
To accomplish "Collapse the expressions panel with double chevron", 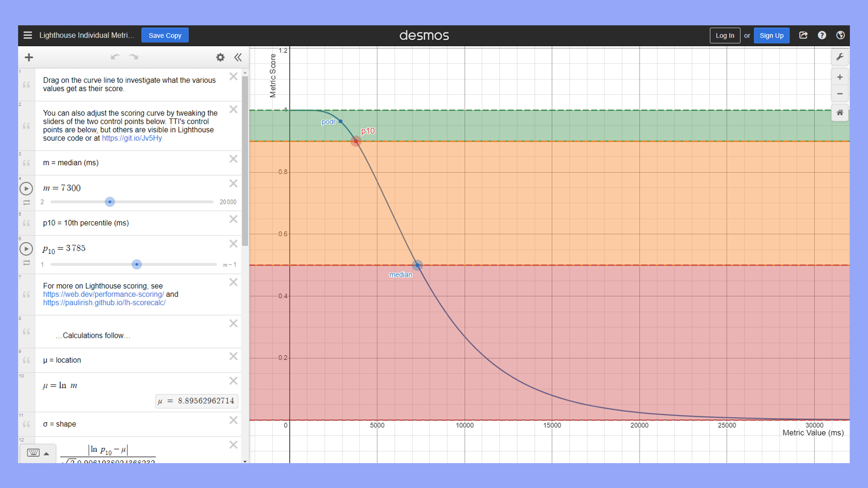I will click(238, 57).
